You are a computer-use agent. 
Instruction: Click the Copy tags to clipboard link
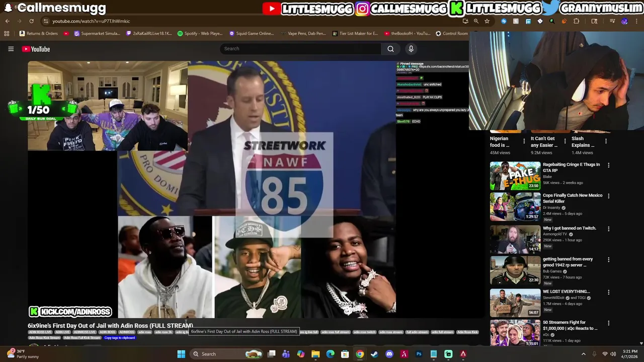click(x=119, y=338)
